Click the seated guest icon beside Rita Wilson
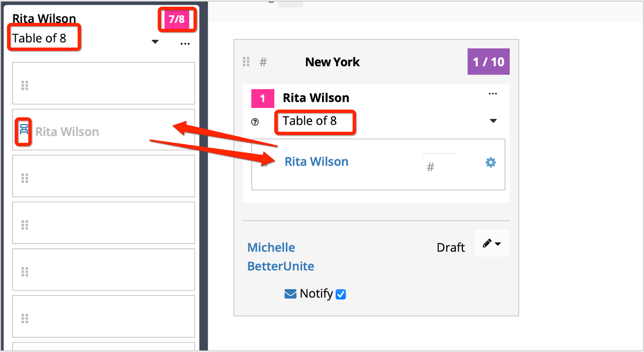This screenshot has height=352, width=644. 24,131
